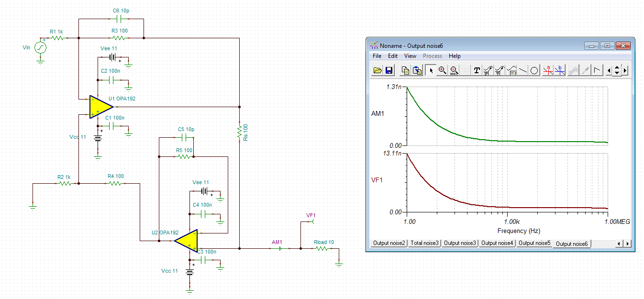Select the pointer arrow tool
Screen dimensions: 644x299
pos(431,70)
